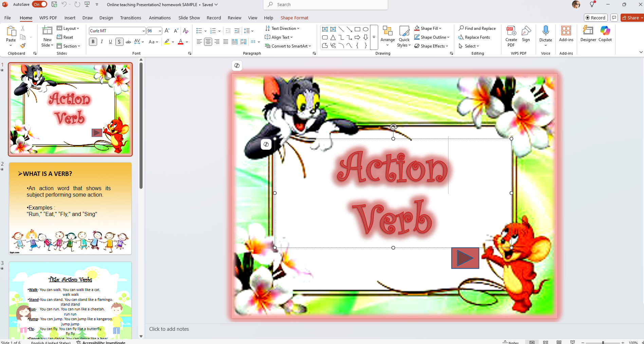The image size is (644, 344).
Task: Expand the Shape Effects dropdown
Action: [x=431, y=46]
